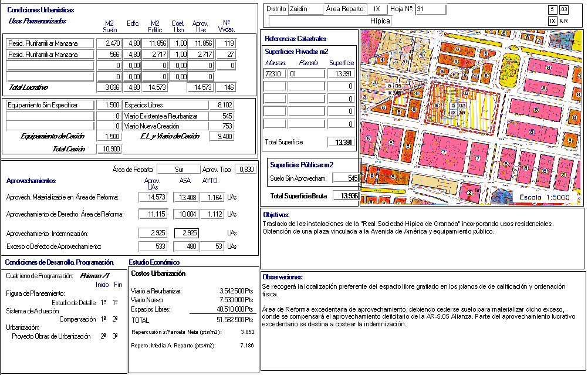Click the Espacios Libres value 8.102
This screenshot has width=588, height=375.
click(x=222, y=105)
